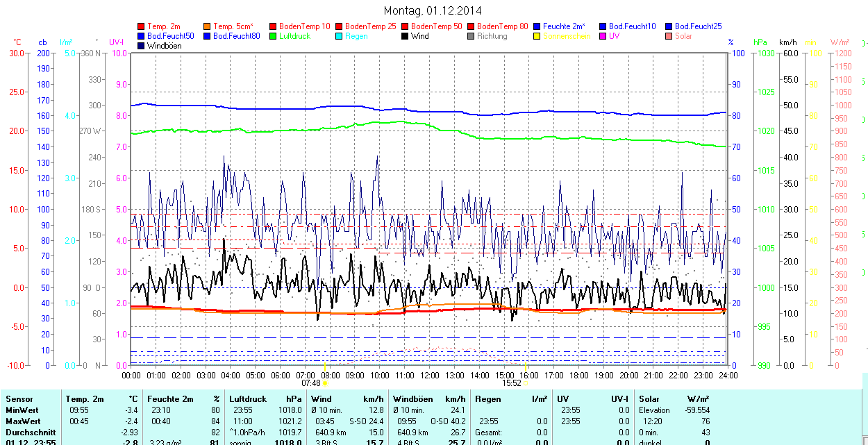The width and height of the screenshot is (868, 445).
Task: Click the yellow Sonnenschein legend square
Action: coord(537,36)
